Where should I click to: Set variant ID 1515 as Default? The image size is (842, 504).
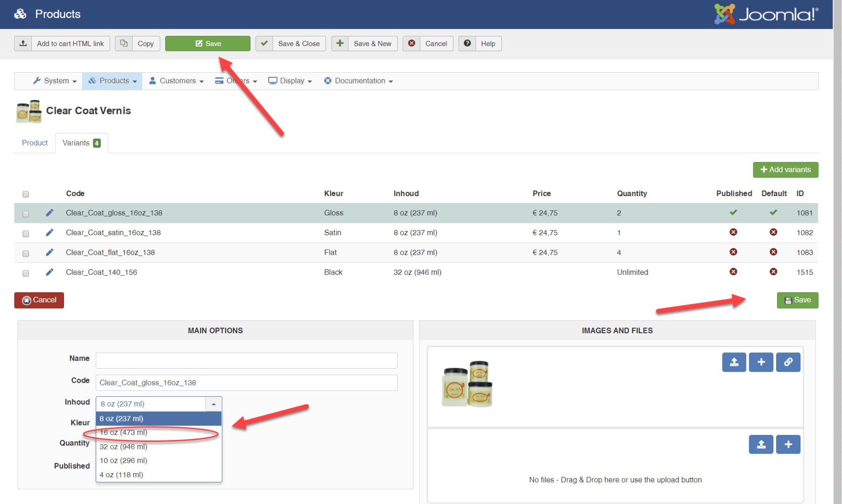773,272
